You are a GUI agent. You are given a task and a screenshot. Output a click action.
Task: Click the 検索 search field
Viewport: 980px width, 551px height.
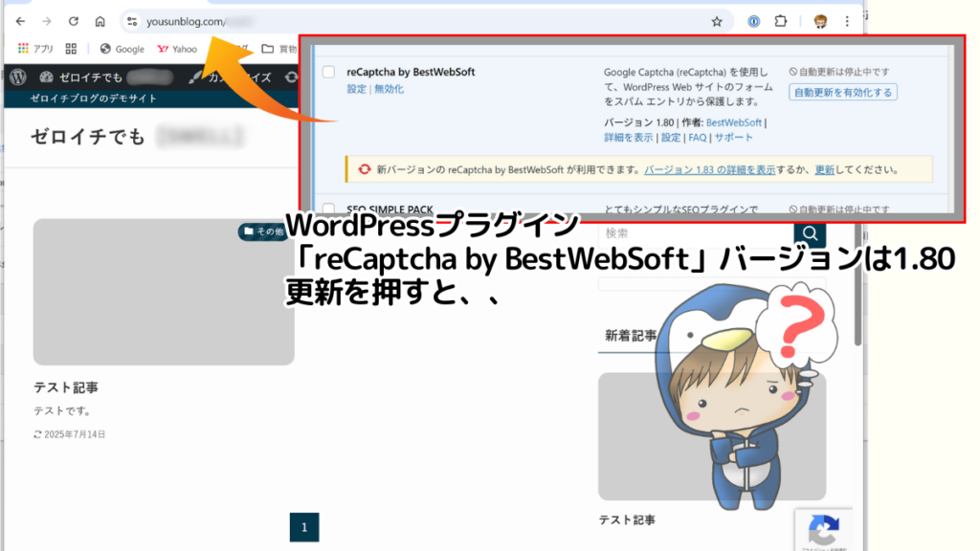pos(696,233)
